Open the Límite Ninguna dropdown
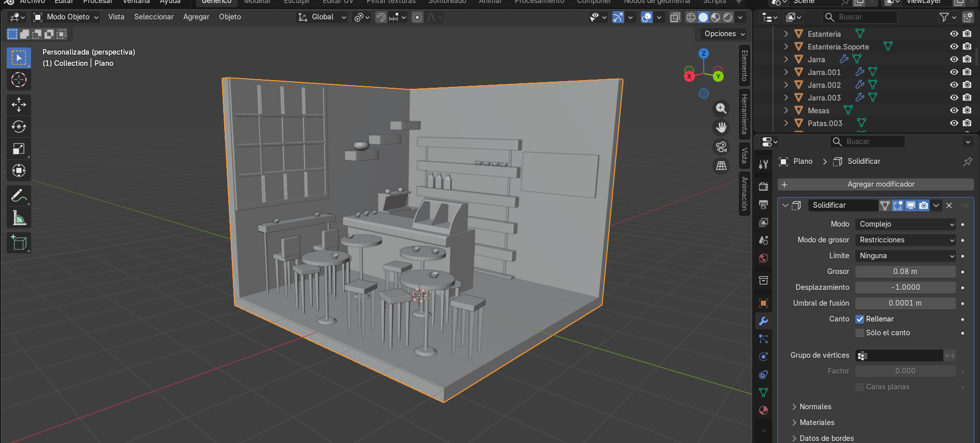Screen dimensions: 980x443 pyautogui.click(x=905, y=256)
